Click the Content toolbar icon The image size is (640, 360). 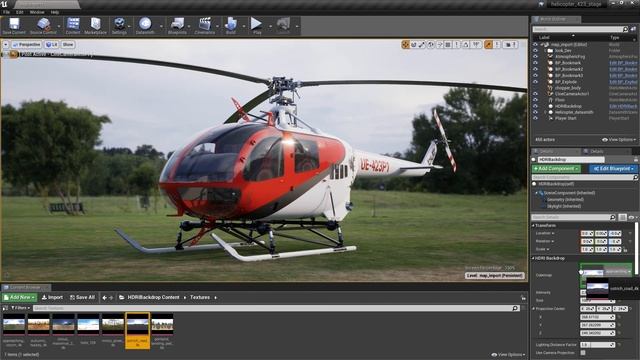[73, 25]
